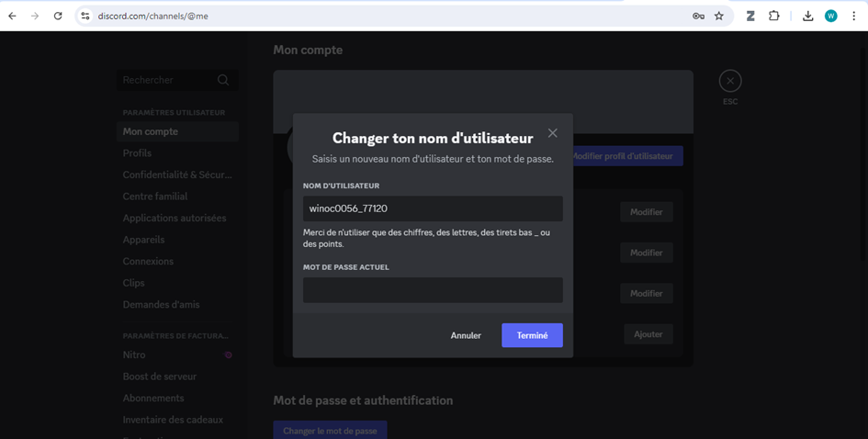Click Changer le mot de passe button
Screen dimensions: 868x439
coord(330,431)
